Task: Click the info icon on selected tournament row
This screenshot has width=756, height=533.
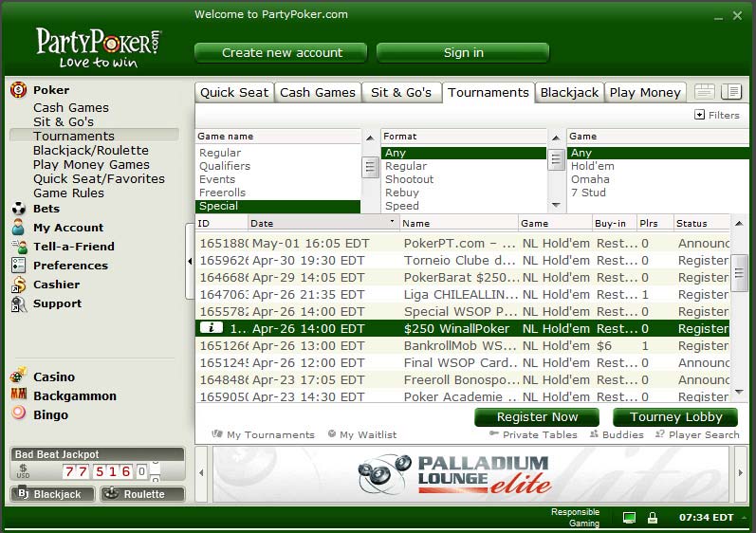Action: (212, 328)
